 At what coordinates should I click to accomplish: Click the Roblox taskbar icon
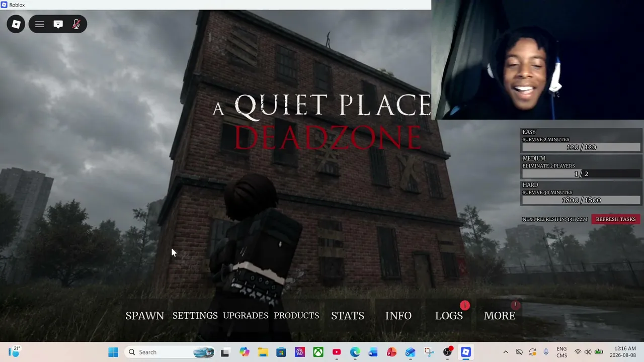click(466, 352)
